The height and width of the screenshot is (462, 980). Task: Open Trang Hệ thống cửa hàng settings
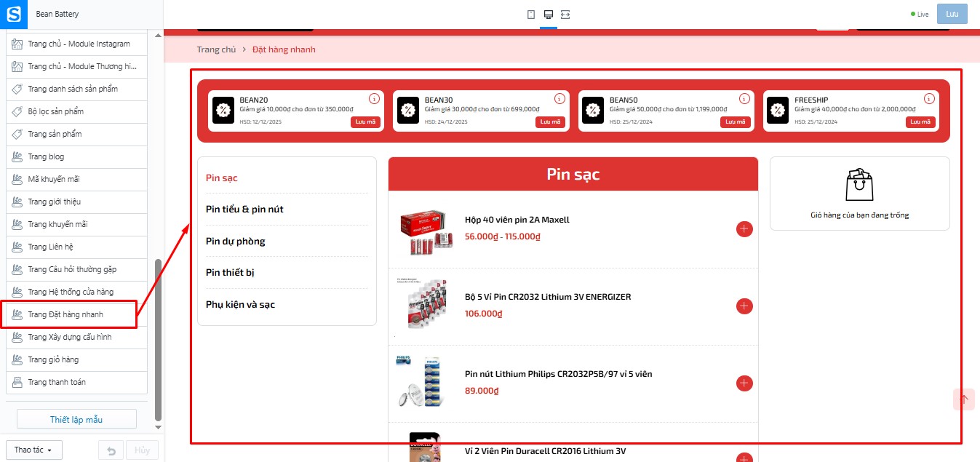tap(76, 292)
